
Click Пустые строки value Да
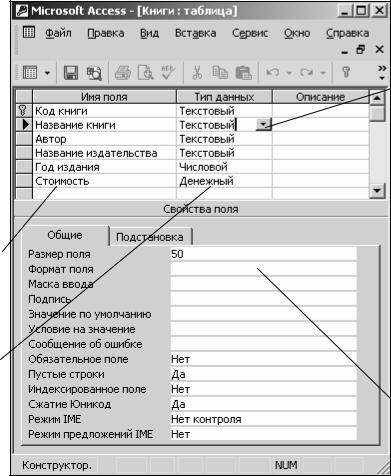[263, 374]
